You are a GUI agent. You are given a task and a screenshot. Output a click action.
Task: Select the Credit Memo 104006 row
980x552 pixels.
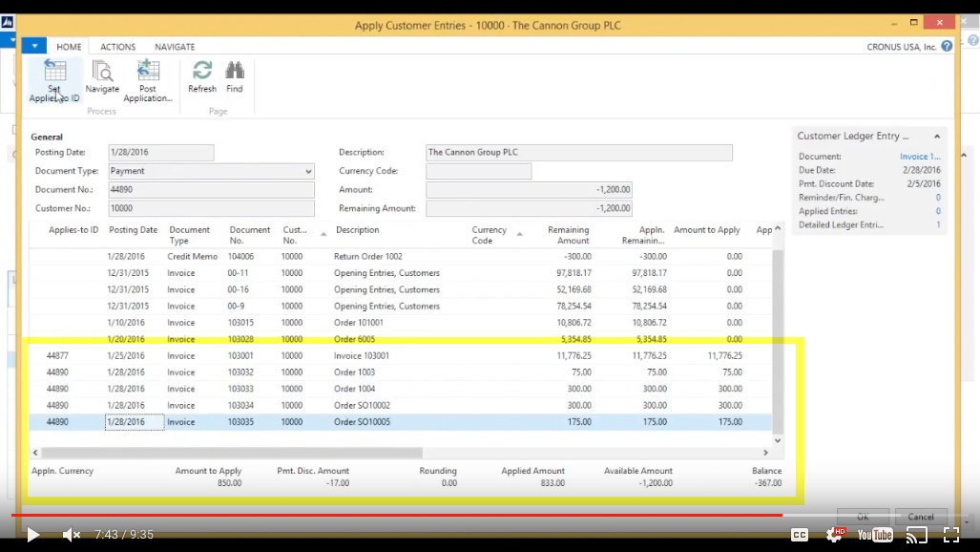[x=400, y=257]
